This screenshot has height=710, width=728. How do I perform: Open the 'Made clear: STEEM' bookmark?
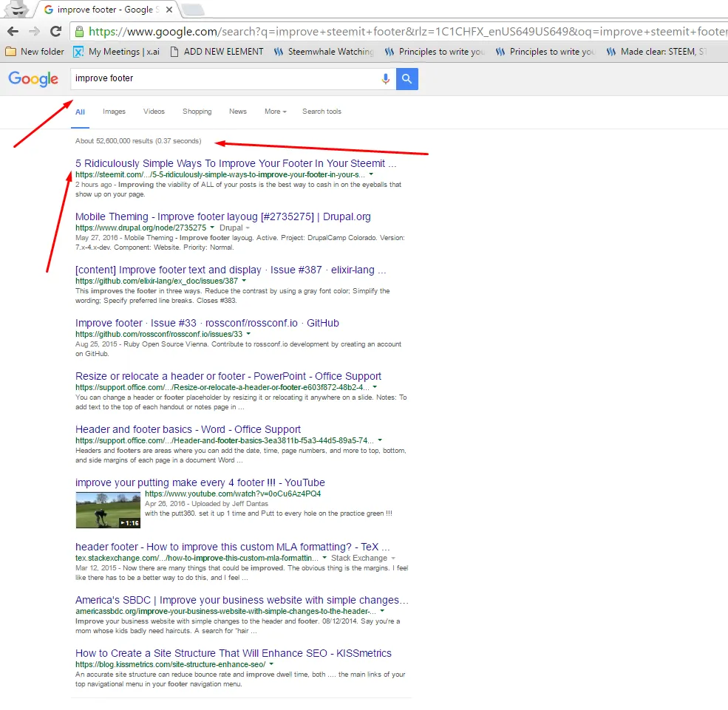[x=656, y=52]
